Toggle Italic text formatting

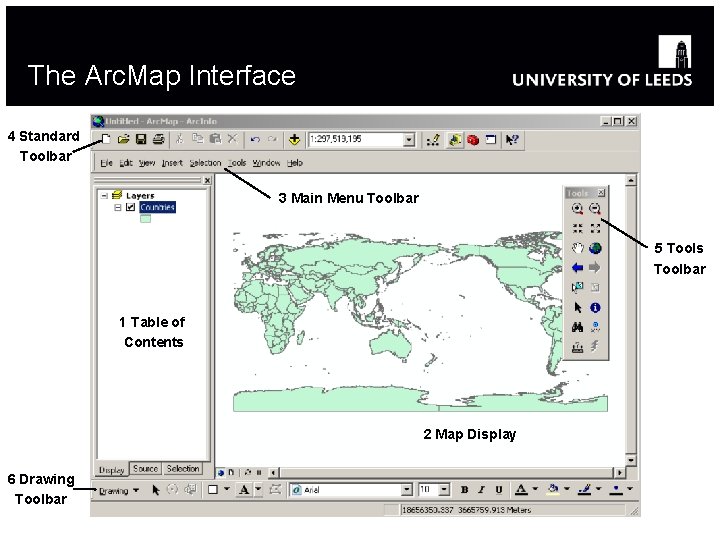pyautogui.click(x=481, y=490)
